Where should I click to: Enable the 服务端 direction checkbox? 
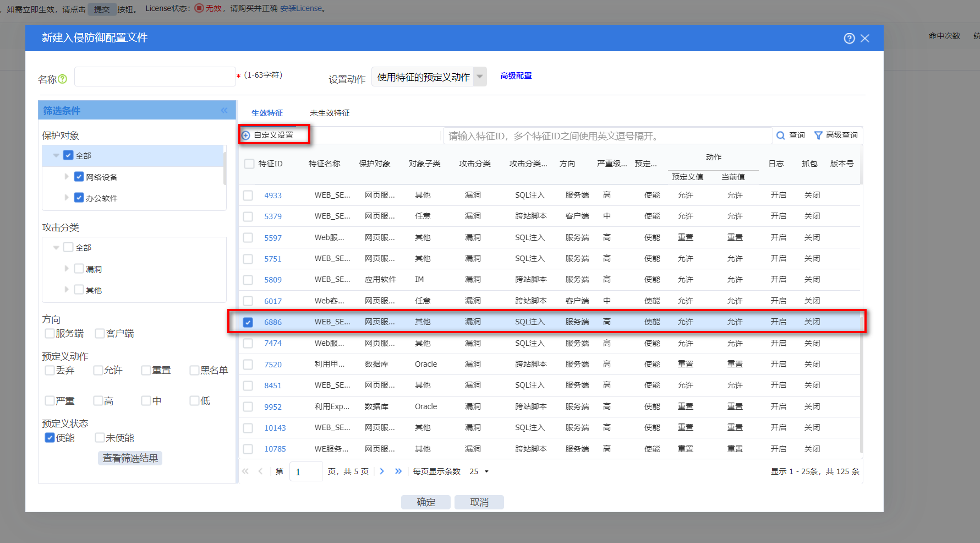pyautogui.click(x=50, y=333)
